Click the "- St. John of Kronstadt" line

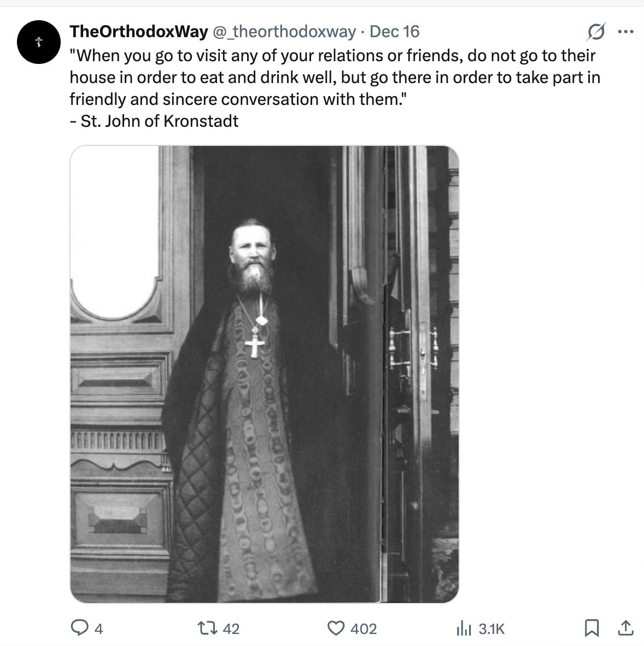[x=154, y=121]
